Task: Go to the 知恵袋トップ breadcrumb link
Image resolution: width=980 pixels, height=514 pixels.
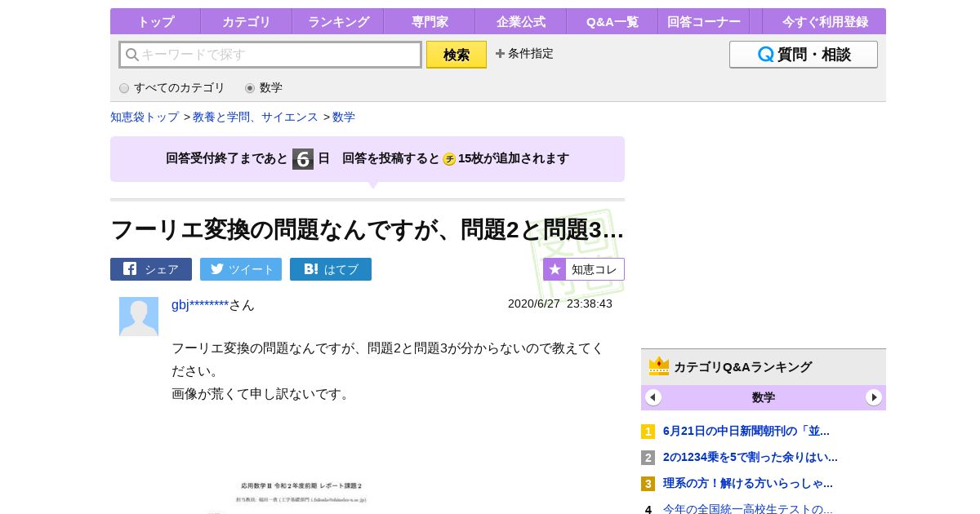Action: click(x=145, y=117)
